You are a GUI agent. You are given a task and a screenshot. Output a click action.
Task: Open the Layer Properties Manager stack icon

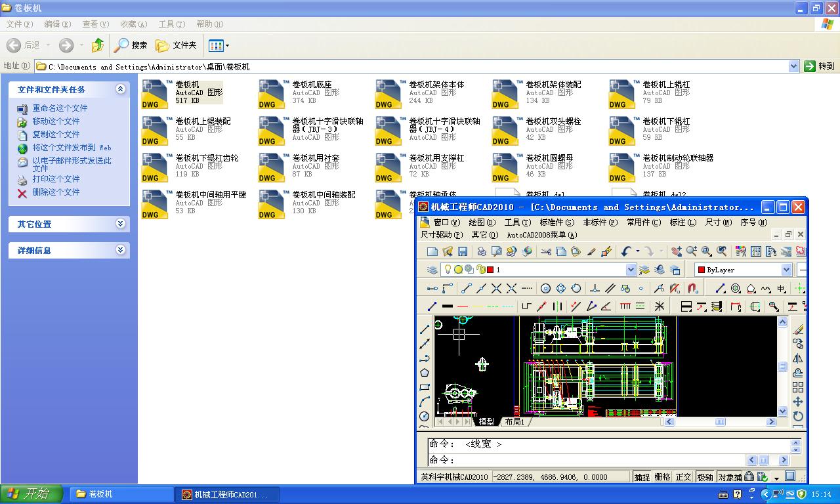pyautogui.click(x=432, y=270)
